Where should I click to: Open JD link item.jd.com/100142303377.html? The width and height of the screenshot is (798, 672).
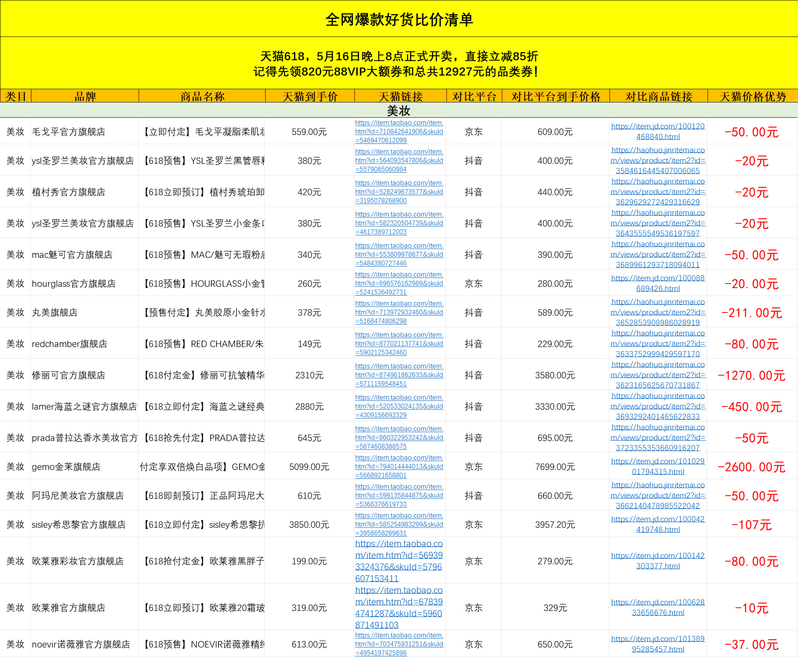pos(658,561)
